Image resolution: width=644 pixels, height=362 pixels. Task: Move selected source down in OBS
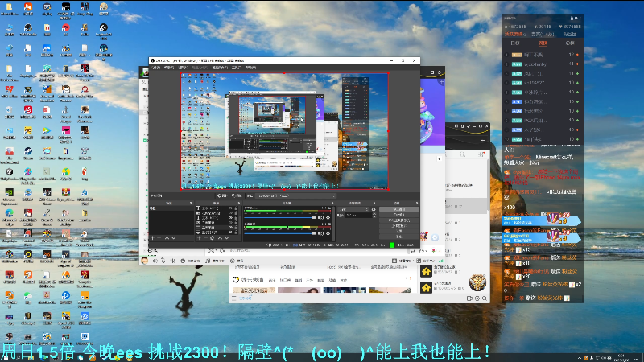(227, 238)
